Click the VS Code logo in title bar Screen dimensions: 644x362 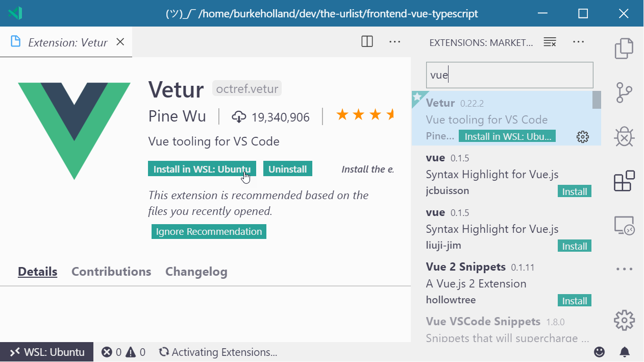click(x=15, y=13)
